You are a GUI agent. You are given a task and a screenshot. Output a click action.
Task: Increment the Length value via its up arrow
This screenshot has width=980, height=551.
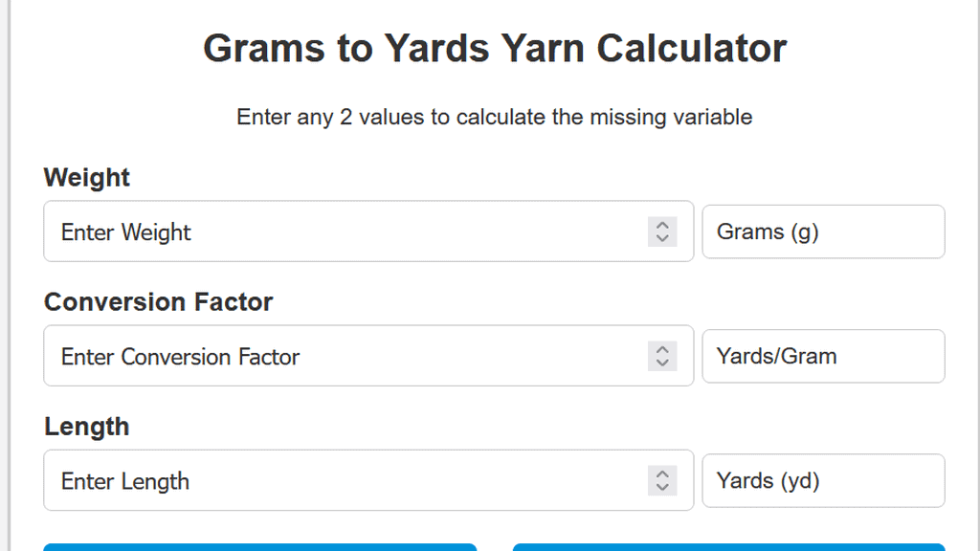pyautogui.click(x=662, y=474)
